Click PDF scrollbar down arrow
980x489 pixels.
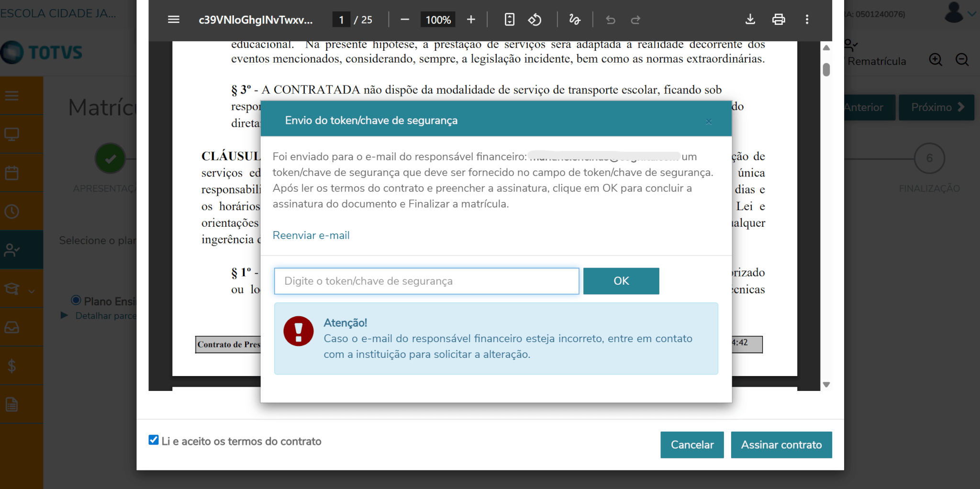coord(826,385)
